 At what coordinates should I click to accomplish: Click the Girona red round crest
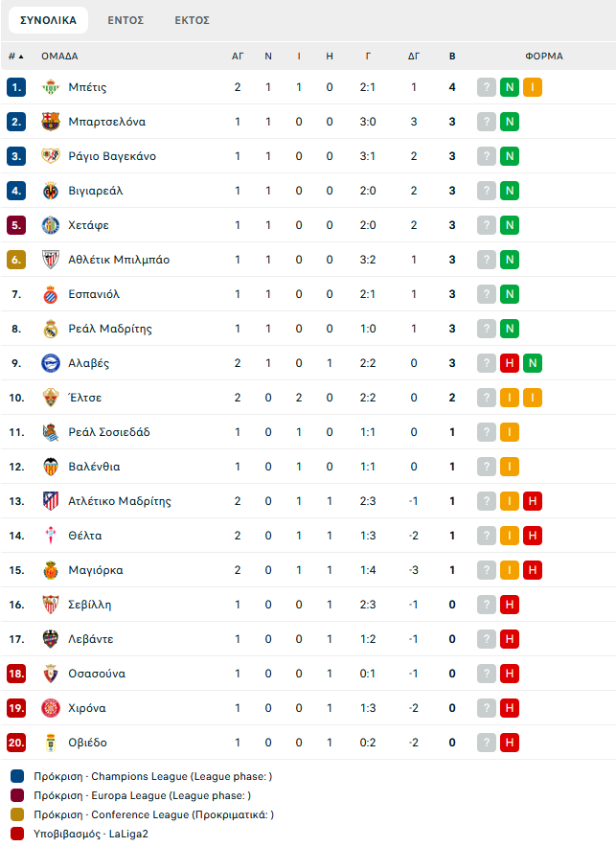[51, 708]
